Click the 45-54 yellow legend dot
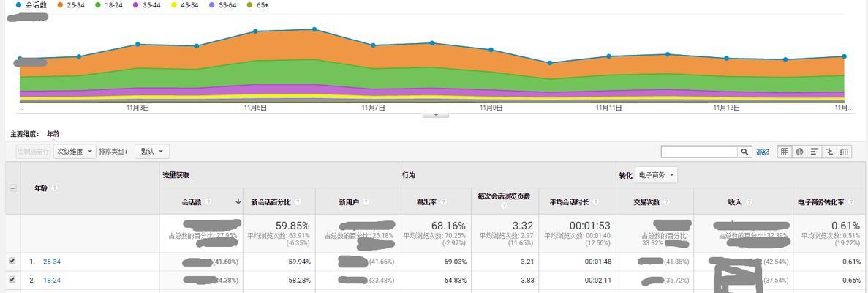Screen dimensions: 868x293 pos(174,5)
